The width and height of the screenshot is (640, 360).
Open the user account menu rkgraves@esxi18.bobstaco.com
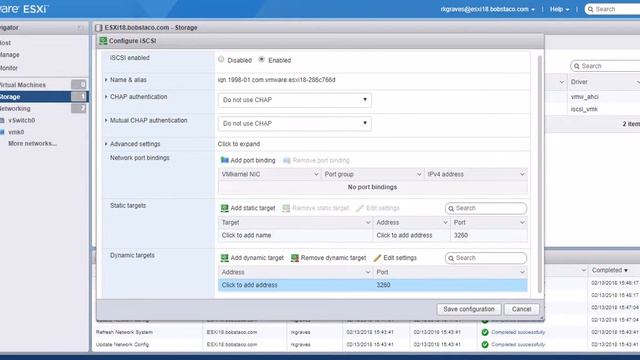click(x=487, y=9)
